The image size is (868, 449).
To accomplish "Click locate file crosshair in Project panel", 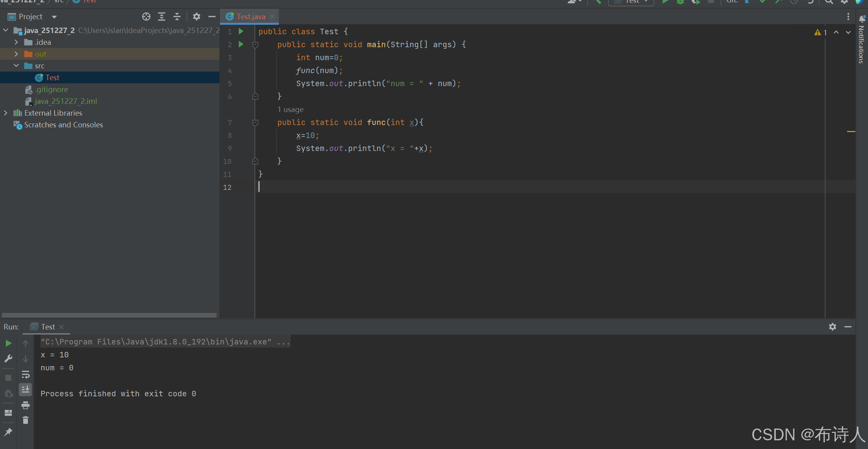I will pos(146,17).
